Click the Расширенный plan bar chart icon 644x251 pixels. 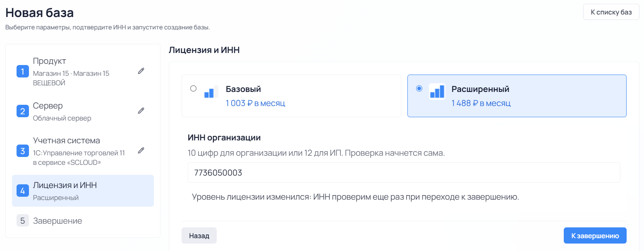[x=437, y=92]
